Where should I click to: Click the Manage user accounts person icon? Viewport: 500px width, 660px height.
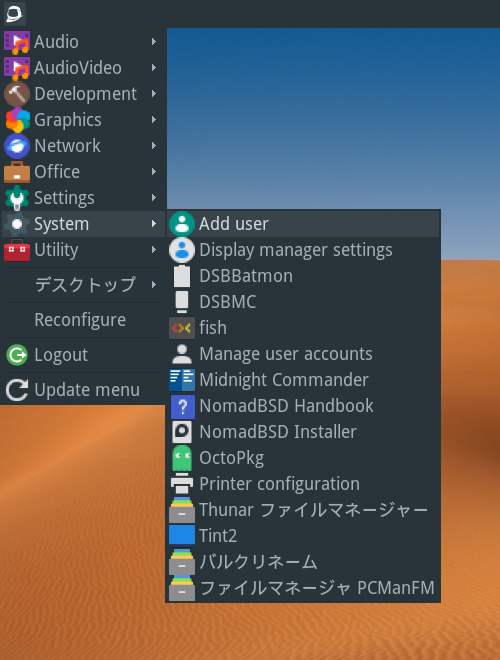[182, 354]
